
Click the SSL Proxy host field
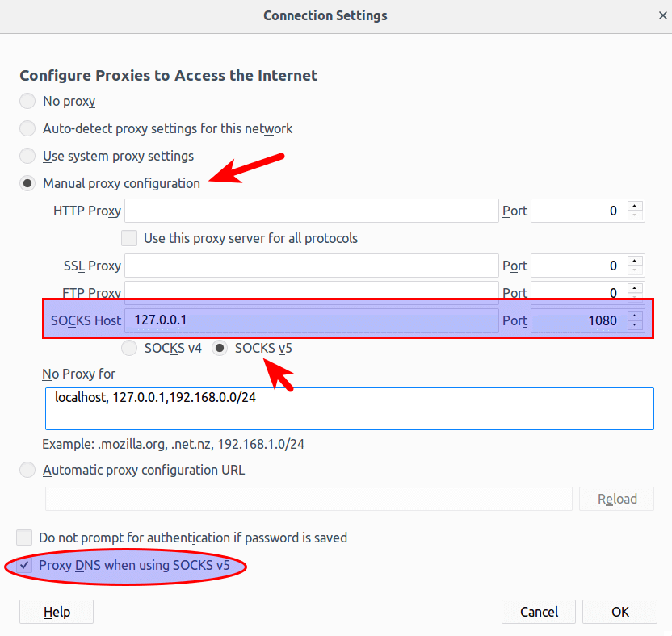pos(312,266)
